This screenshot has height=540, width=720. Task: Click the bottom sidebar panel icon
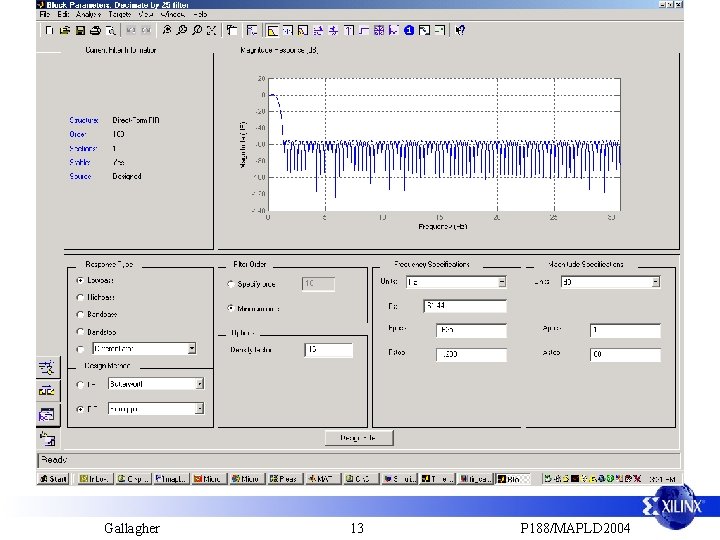click(46, 437)
